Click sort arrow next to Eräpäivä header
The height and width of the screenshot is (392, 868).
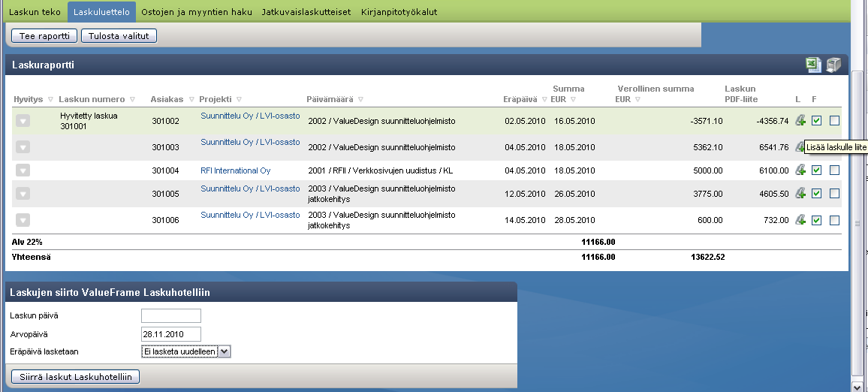coord(544,100)
